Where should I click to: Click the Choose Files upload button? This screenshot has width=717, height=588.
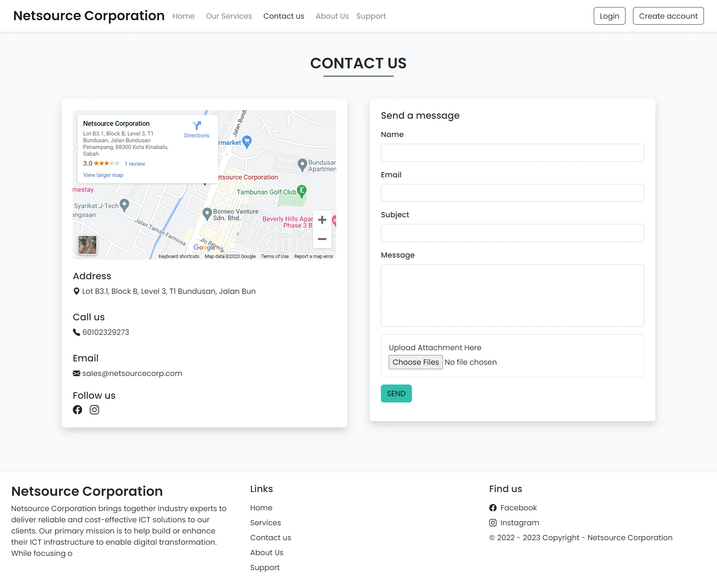coord(415,362)
